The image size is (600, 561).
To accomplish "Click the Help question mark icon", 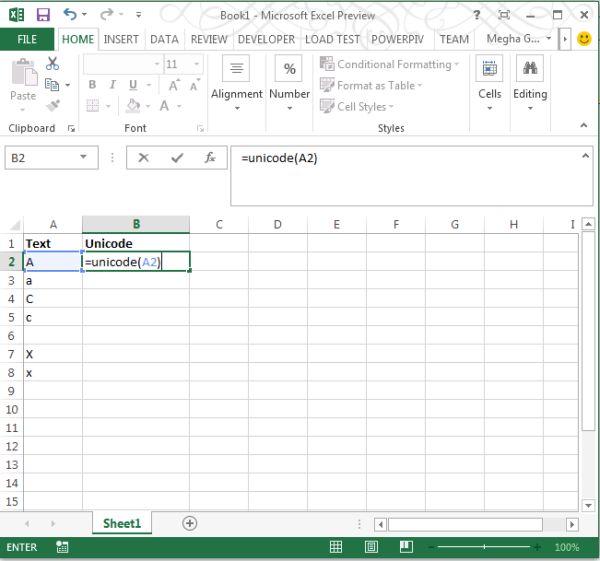I will (x=476, y=15).
